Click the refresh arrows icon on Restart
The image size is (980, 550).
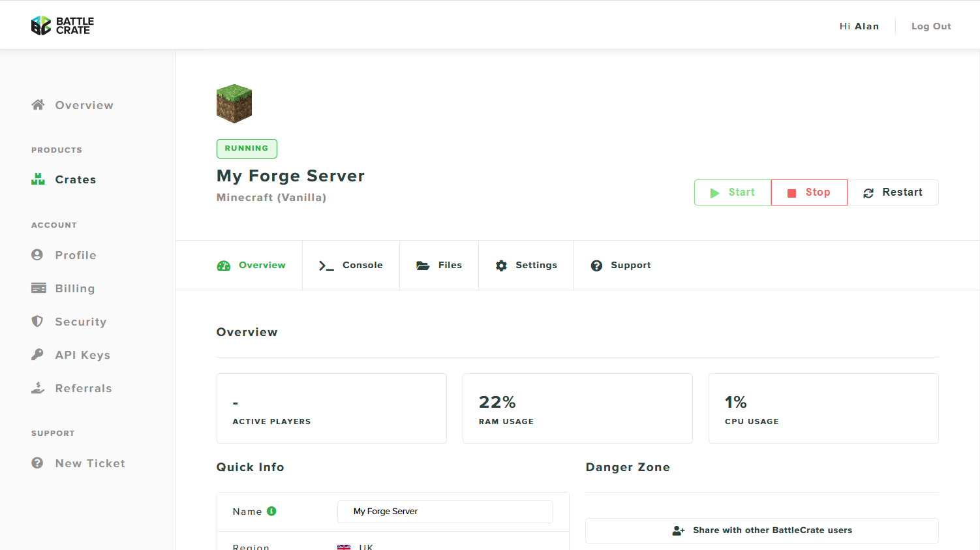868,193
